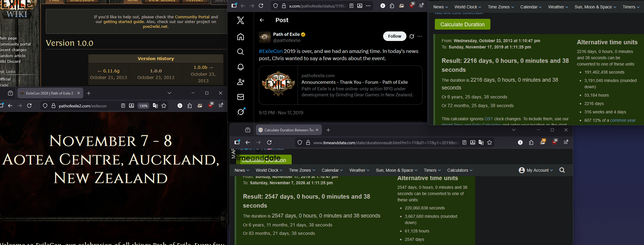Click the 9:12 PM · Nov 17, 2019 timestamp

tap(281, 113)
